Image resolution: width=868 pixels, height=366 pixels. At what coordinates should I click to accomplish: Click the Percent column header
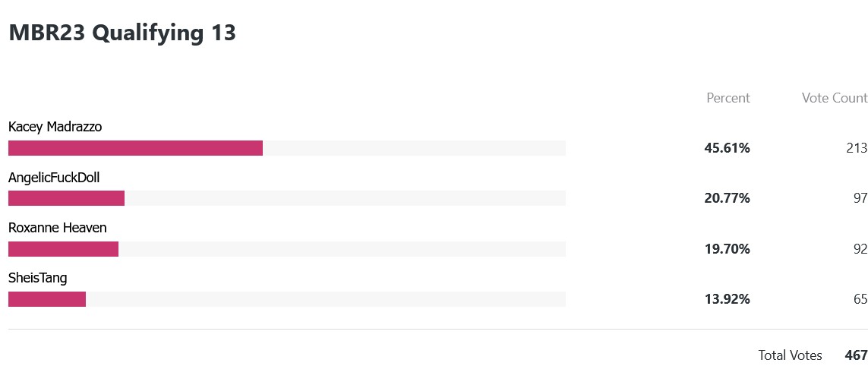[x=728, y=98]
